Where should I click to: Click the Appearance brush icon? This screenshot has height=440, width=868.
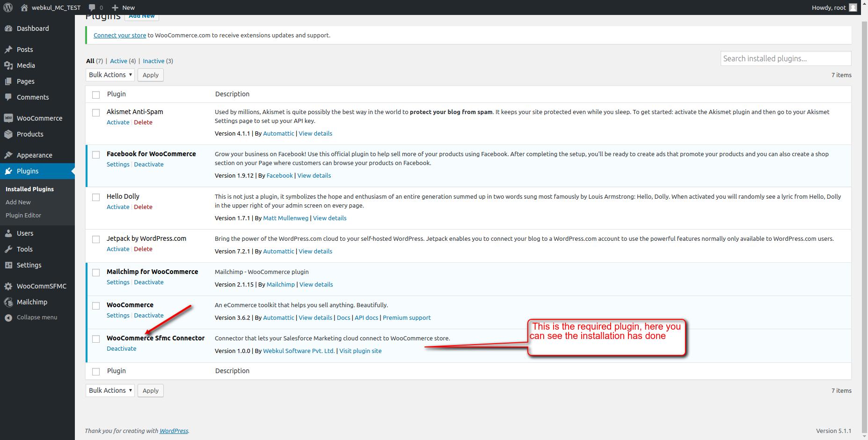pos(8,155)
